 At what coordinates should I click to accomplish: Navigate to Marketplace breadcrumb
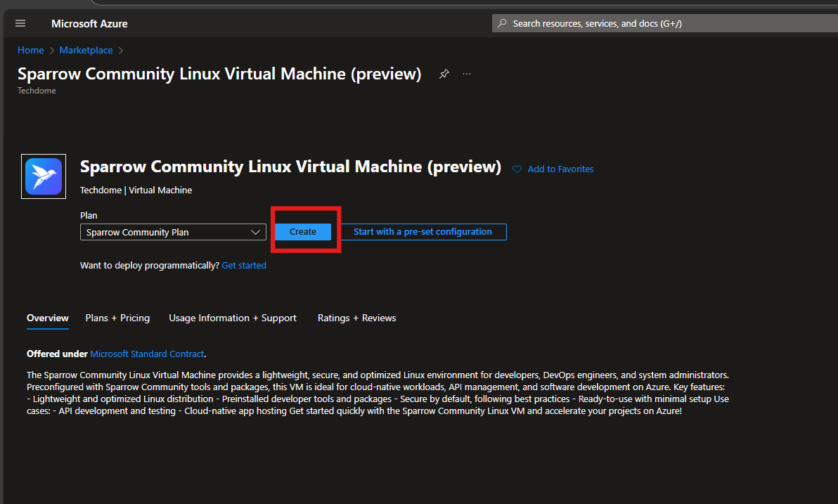[x=86, y=50]
